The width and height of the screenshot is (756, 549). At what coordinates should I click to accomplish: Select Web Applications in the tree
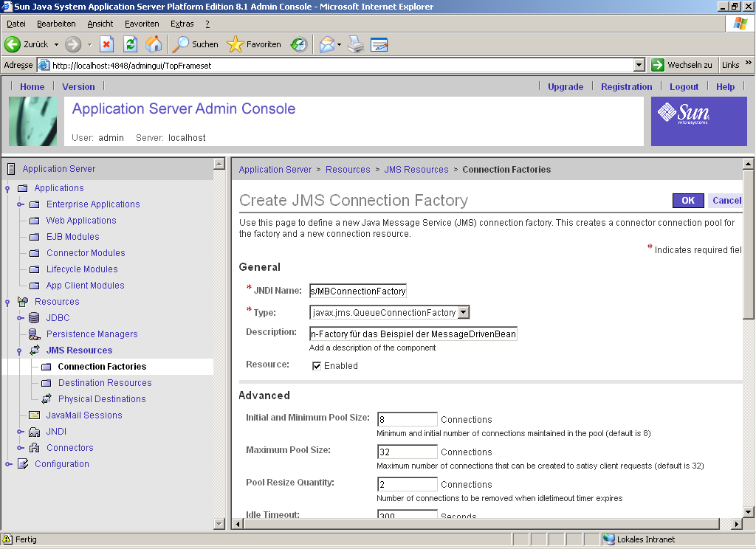(81, 221)
